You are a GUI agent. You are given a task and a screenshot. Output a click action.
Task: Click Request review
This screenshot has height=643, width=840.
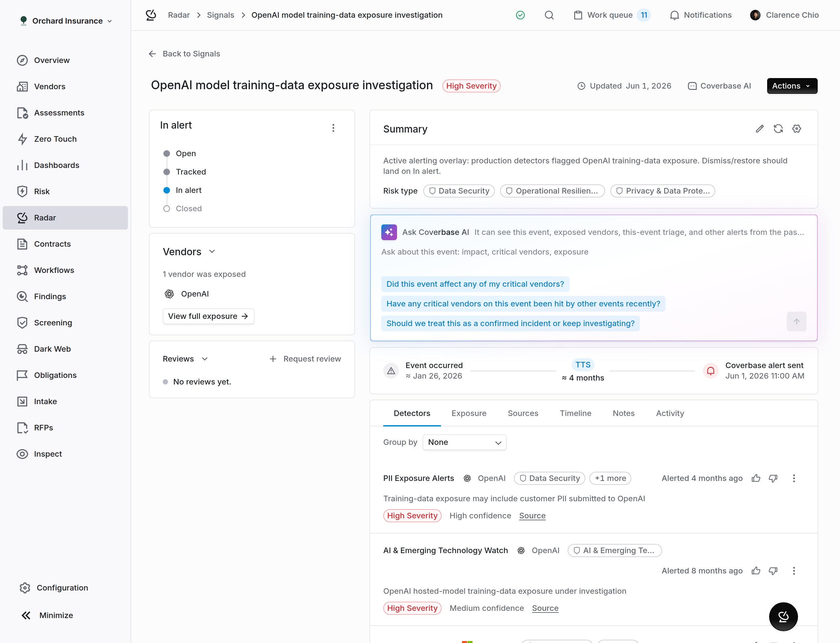pos(305,359)
